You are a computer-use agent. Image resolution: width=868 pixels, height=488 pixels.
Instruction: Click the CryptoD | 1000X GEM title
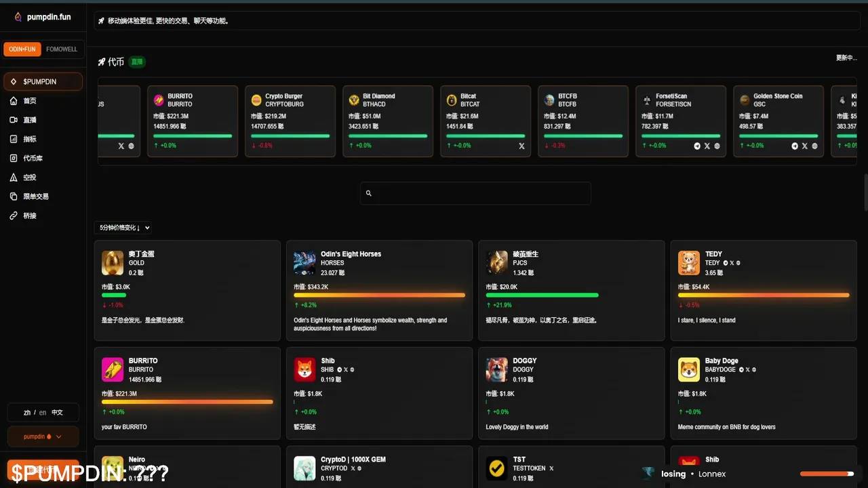pos(353,460)
